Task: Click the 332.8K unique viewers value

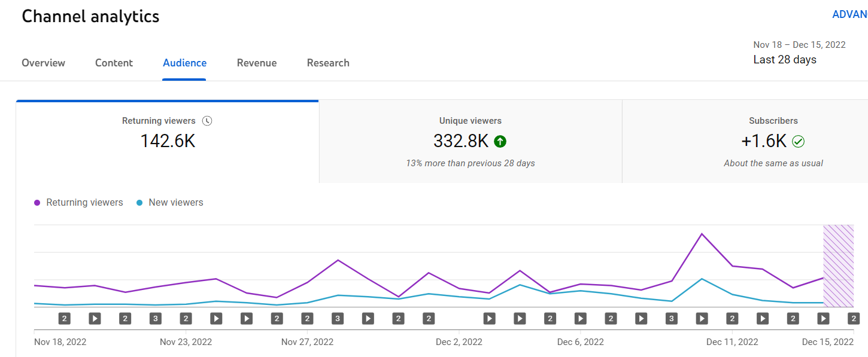Action: click(461, 141)
